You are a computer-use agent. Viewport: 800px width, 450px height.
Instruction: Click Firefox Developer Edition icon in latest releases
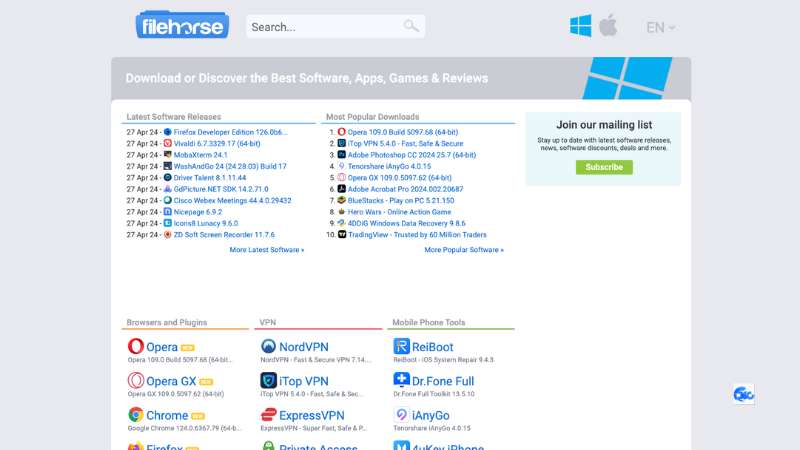(x=167, y=132)
